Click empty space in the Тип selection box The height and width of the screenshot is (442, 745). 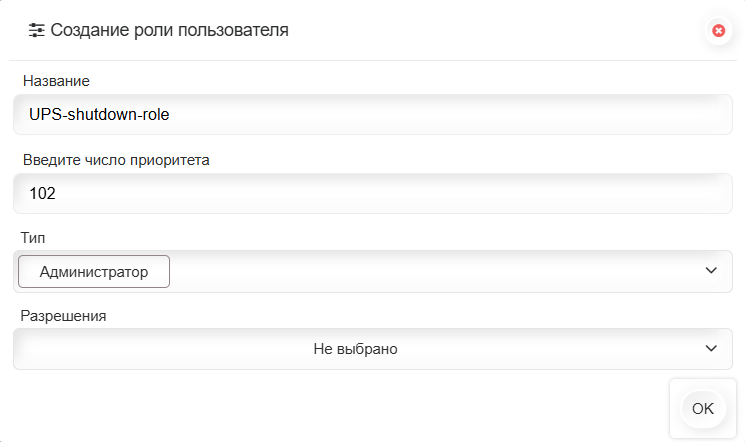(x=430, y=271)
